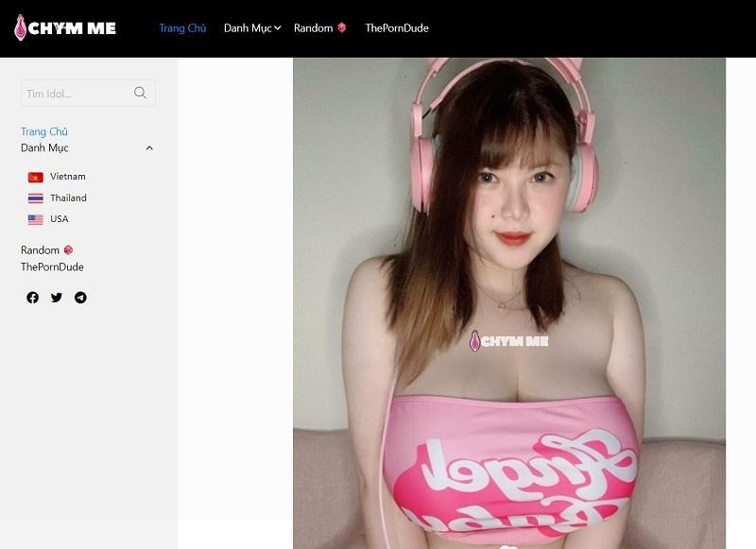Click the search magnifier icon
Screen dimensions: 756x549
(x=140, y=93)
